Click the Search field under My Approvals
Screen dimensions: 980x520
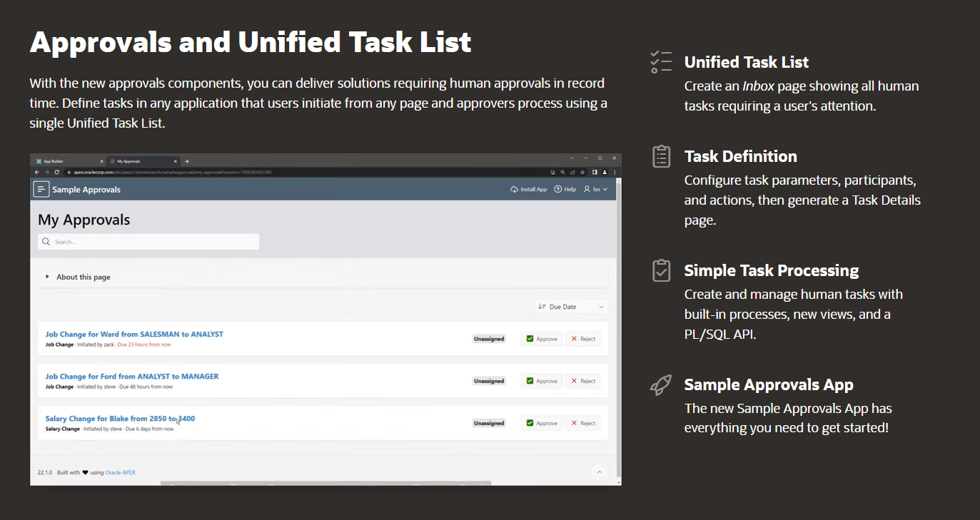click(x=150, y=242)
